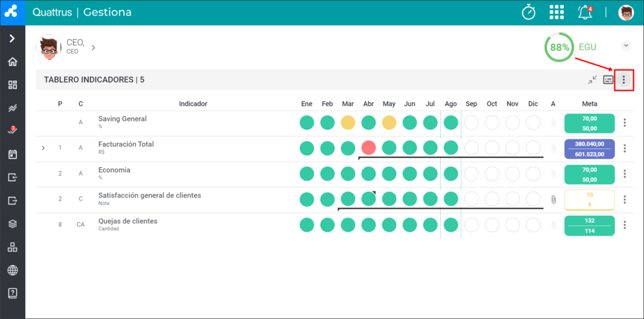Expand the left sidebar with chevron
This screenshot has height=319, width=644.
pyautogui.click(x=13, y=38)
